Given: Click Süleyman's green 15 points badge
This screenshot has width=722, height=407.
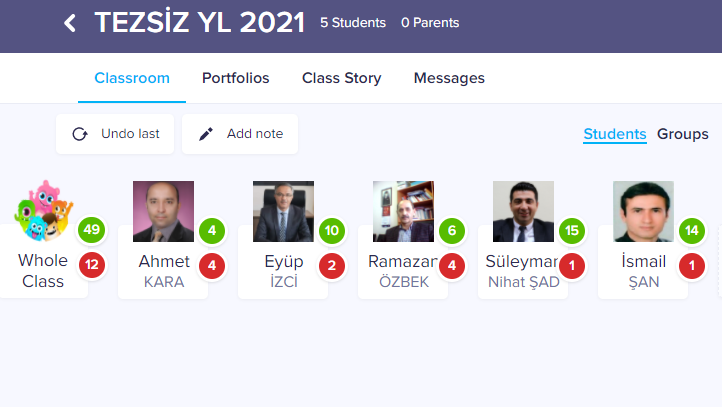Looking at the screenshot, I should pyautogui.click(x=571, y=231).
